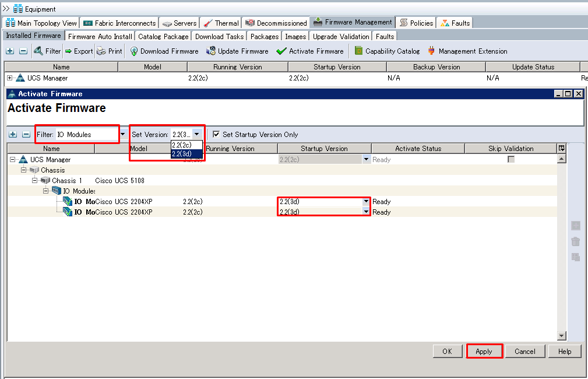Click the second IO Module row icon
Image resolution: width=588 pixels, height=379 pixels.
coord(68,212)
